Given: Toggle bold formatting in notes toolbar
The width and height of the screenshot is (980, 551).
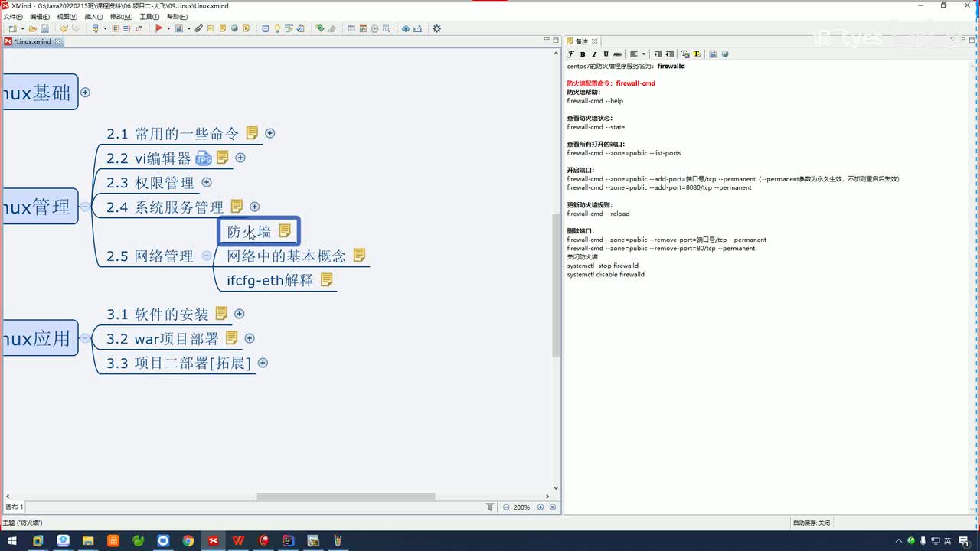Looking at the screenshot, I should click(583, 54).
